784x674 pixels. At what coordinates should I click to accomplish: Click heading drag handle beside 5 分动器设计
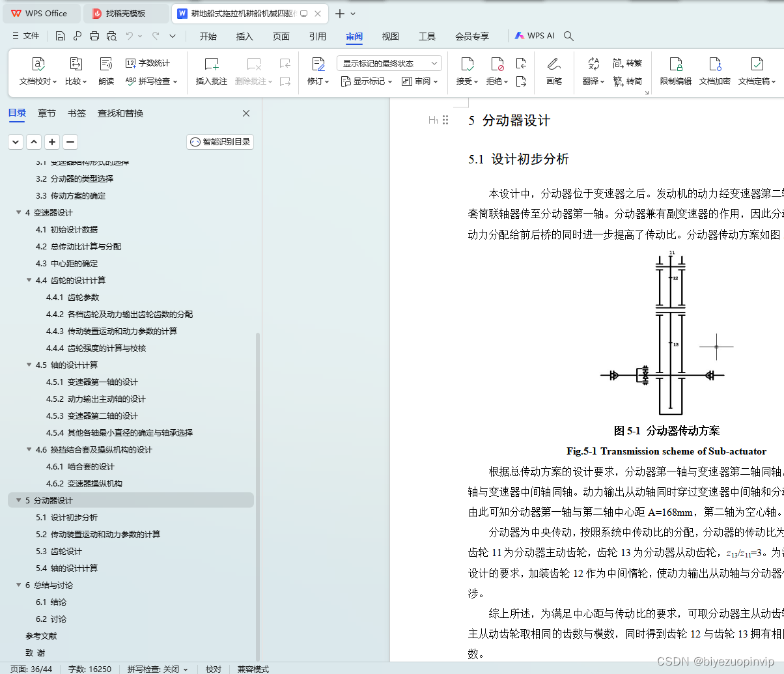point(446,120)
